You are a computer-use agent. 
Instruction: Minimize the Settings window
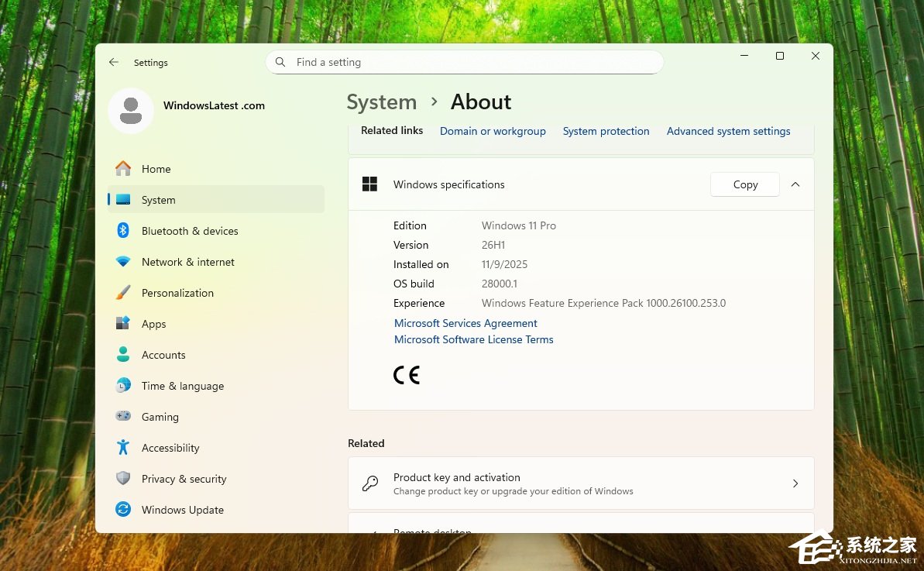click(744, 55)
